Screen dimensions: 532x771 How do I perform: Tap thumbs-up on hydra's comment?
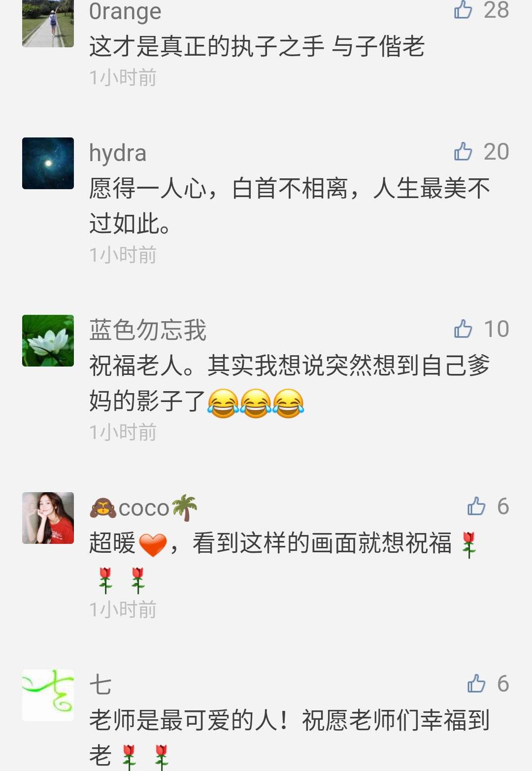[x=463, y=151]
